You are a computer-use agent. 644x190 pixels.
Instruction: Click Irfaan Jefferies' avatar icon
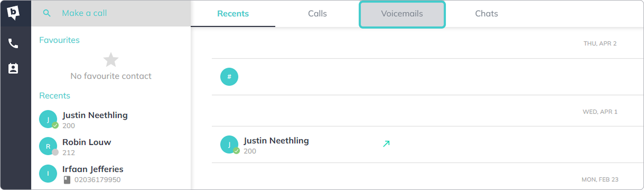pyautogui.click(x=48, y=173)
